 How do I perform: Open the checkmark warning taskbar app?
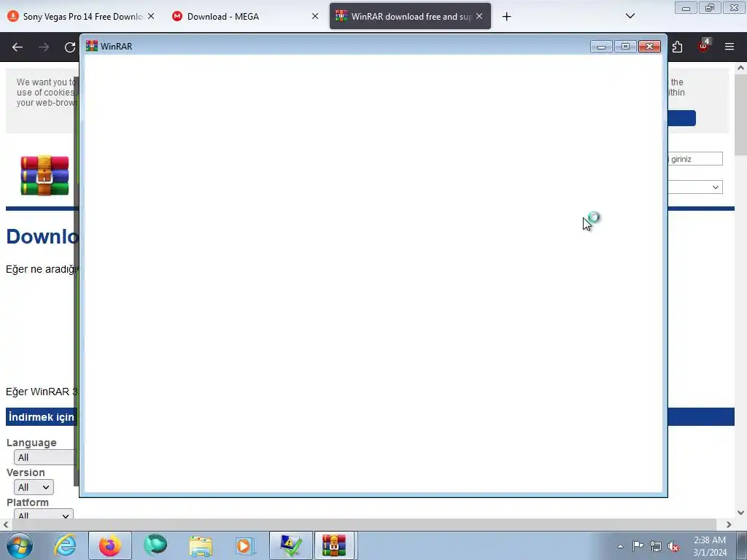coord(291,545)
